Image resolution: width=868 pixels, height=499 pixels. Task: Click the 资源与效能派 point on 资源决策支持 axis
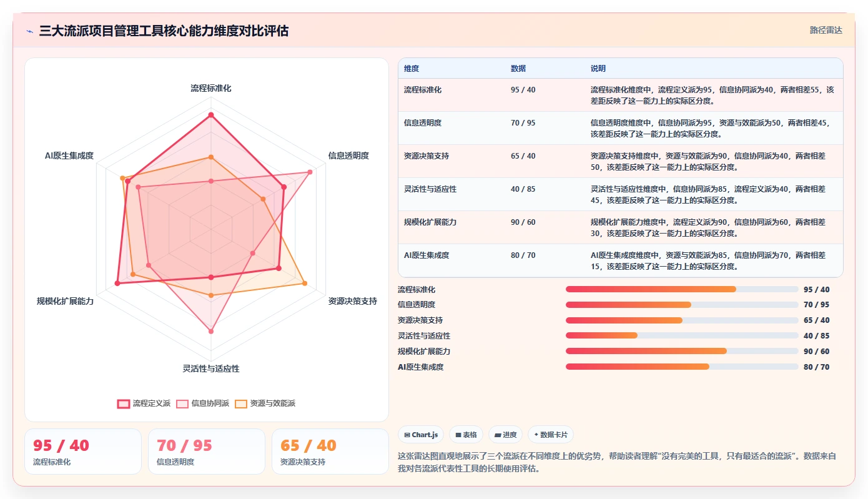pos(305,284)
